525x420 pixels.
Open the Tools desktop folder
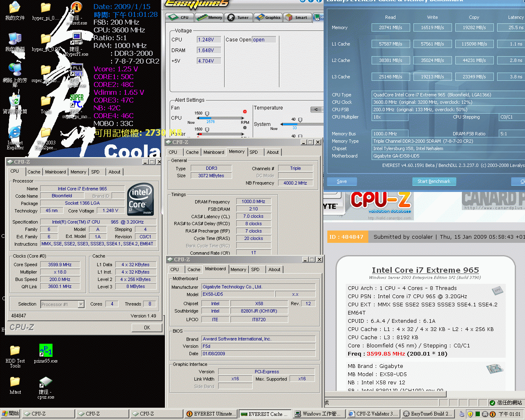pos(46,104)
